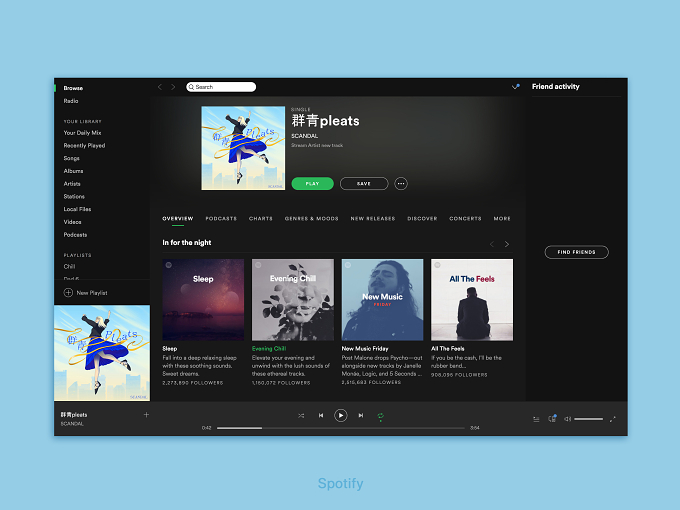680x510 pixels.
Task: Go back with the left navigation arrow
Action: [x=160, y=87]
